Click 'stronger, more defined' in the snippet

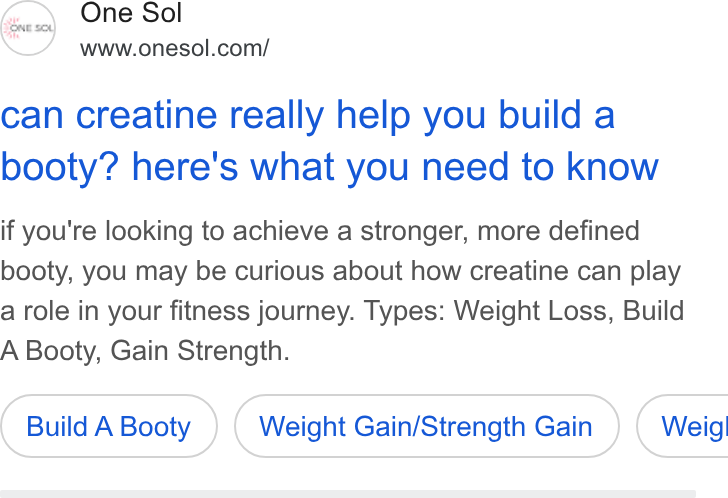500,231
